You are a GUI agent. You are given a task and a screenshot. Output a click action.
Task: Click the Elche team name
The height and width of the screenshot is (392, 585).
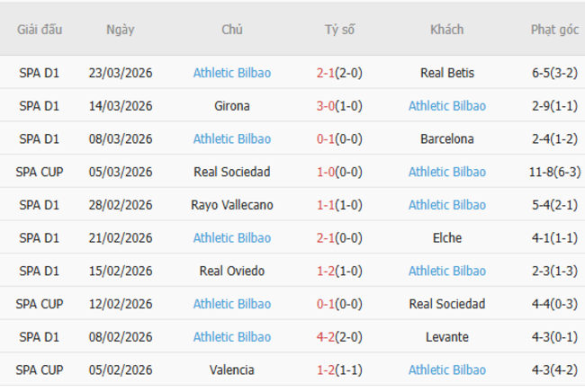[x=446, y=238]
